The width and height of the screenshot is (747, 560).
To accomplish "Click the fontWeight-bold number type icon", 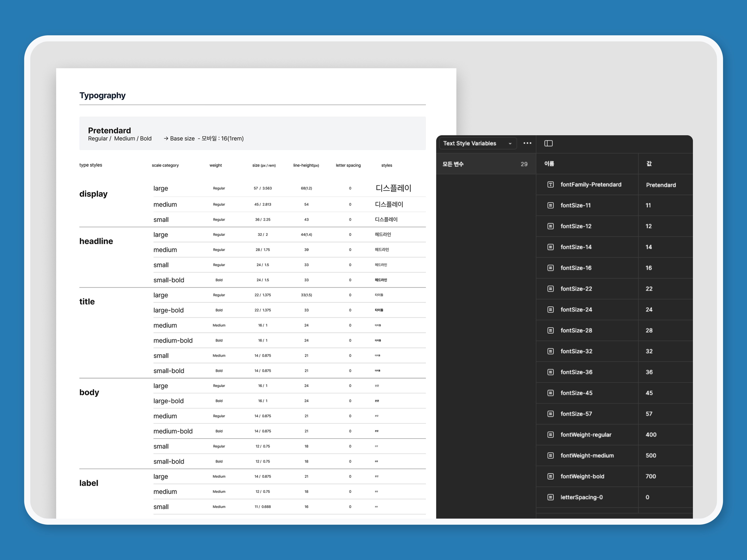I will tap(551, 476).
